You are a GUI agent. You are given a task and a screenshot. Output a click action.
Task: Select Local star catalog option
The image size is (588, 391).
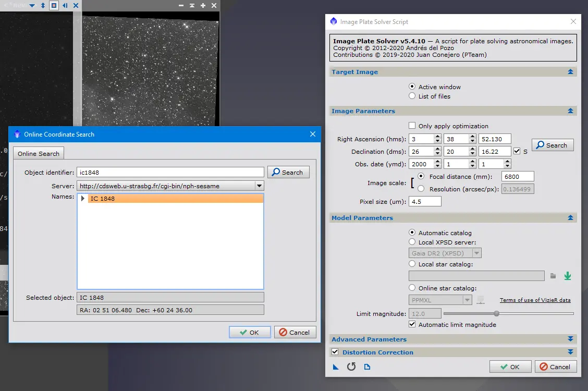[x=412, y=264]
